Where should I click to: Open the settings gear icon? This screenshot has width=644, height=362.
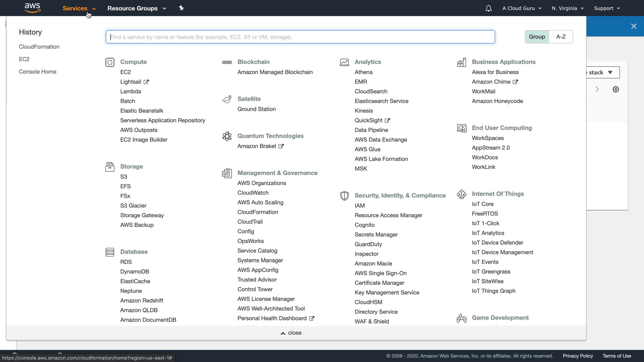(616, 89)
